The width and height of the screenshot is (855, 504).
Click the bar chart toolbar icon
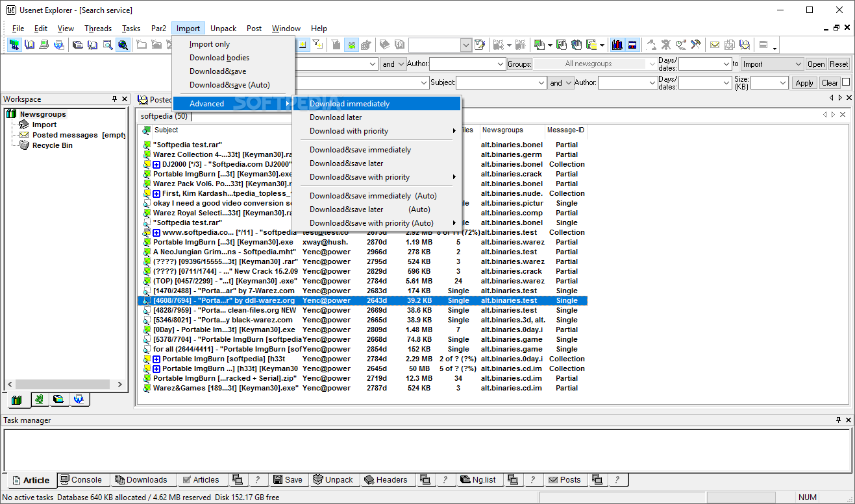click(x=617, y=45)
